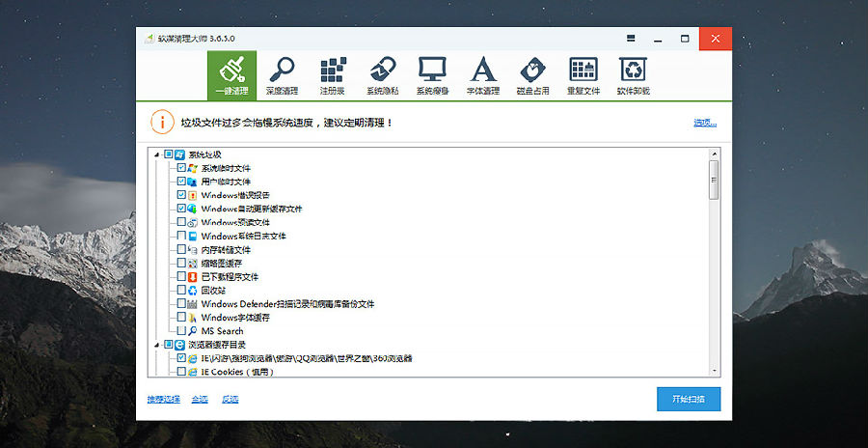Viewport: 868px width, 448px height.
Task: Check the MS Search checkbox
Action: pos(181,331)
